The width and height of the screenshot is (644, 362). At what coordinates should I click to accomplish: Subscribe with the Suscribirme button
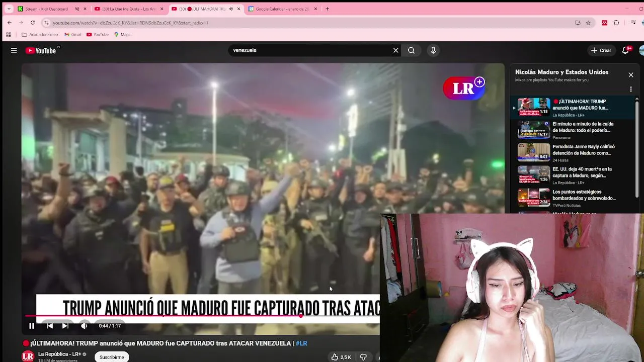tap(112, 357)
